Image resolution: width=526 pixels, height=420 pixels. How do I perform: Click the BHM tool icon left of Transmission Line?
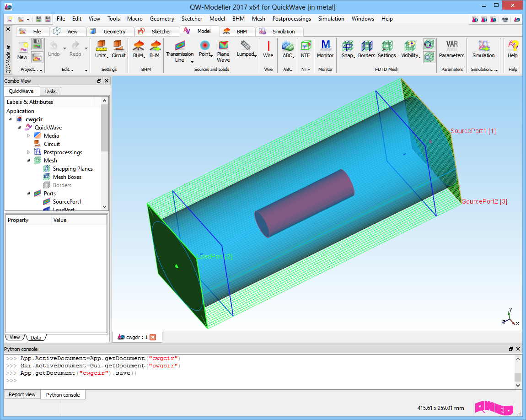tap(154, 49)
